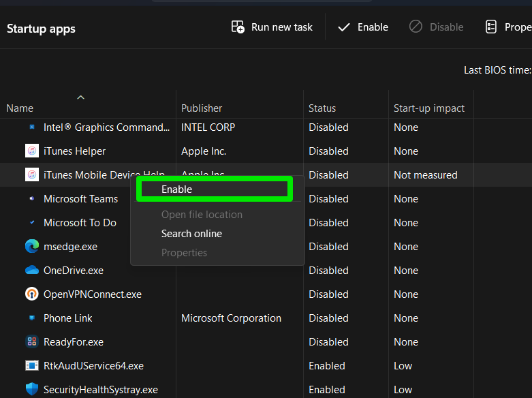Image resolution: width=532 pixels, height=398 pixels.
Task: Click the Microsoft Teams icon
Action: 32,198
